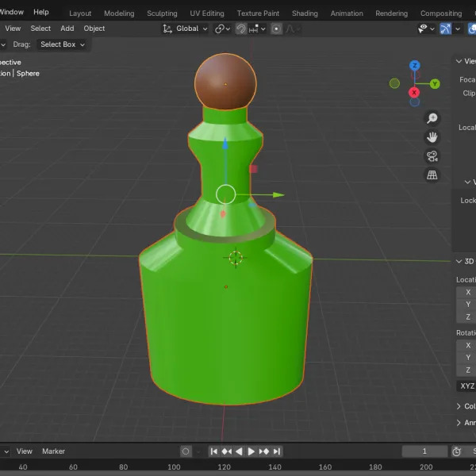Open the XYZ rotation mode dropdown
This screenshot has height=476, width=476.
click(466, 386)
